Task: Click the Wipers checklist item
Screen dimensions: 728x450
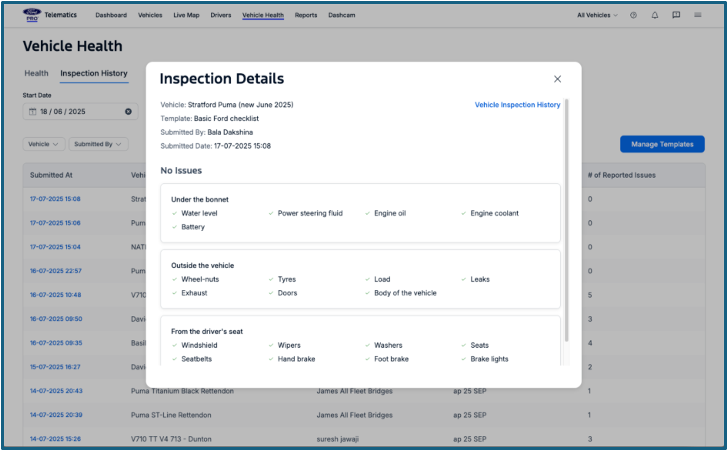Action: click(x=285, y=345)
